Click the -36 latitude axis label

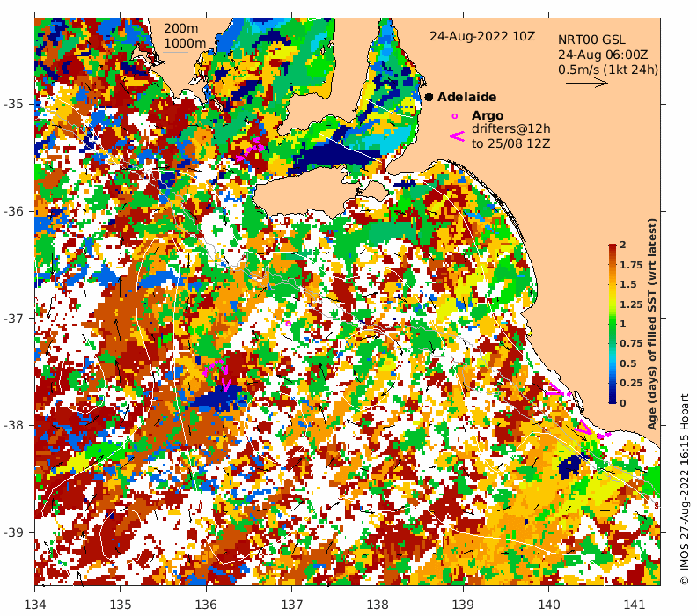click(13, 211)
